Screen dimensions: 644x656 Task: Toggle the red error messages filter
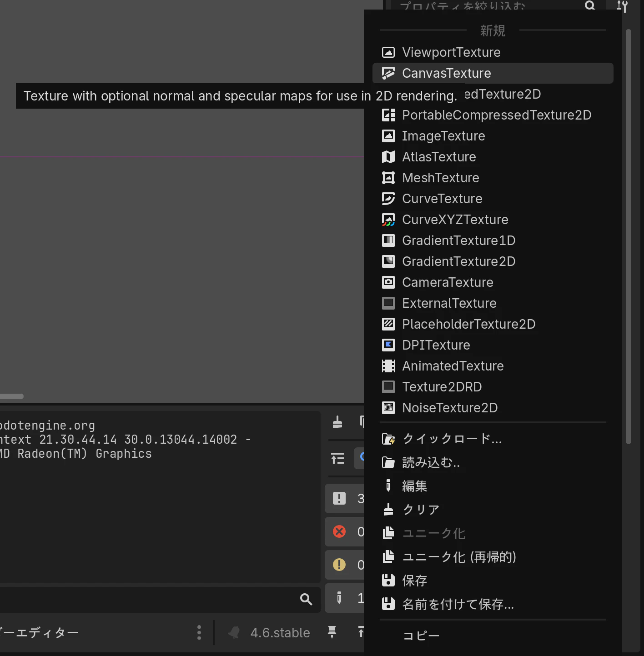click(345, 531)
